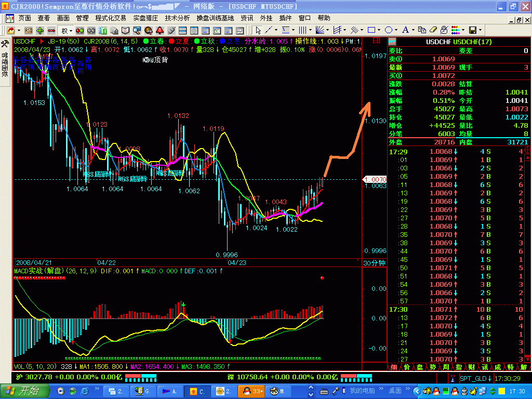
Task: Click the red scroll-down arrow of tick list
Action: click(x=527, y=359)
